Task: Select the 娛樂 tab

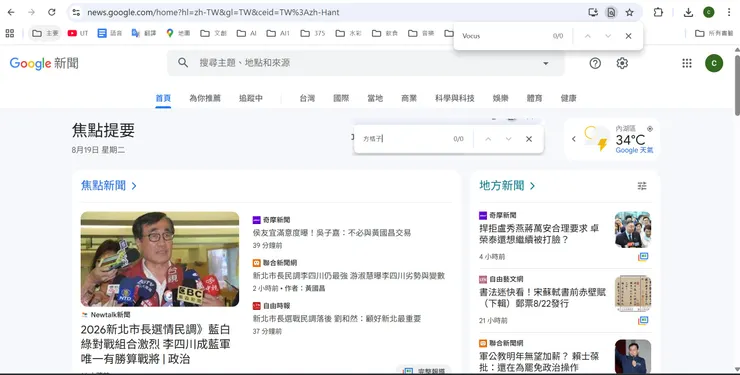Action: tap(500, 98)
